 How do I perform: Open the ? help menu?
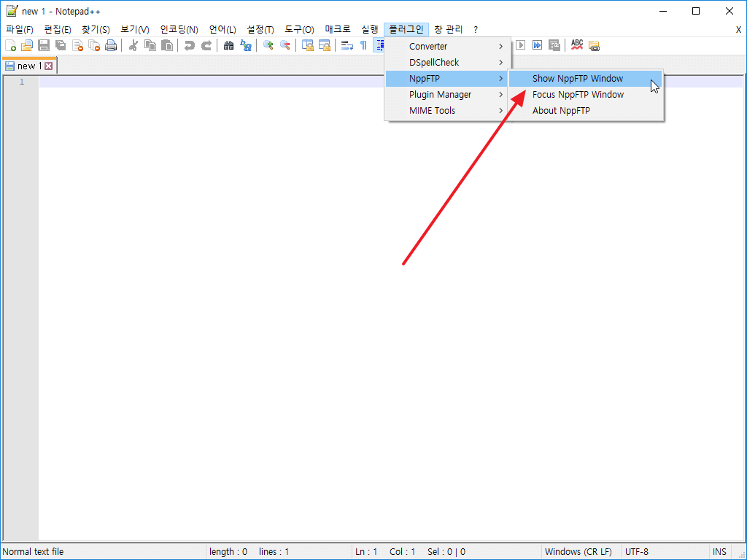click(x=476, y=29)
